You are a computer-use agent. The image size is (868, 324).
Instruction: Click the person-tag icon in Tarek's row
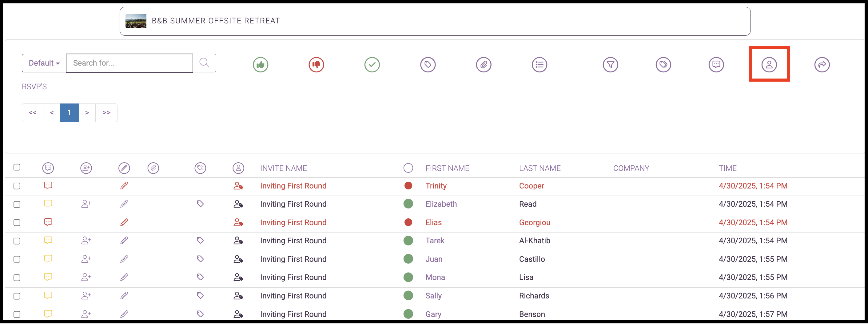[238, 241]
